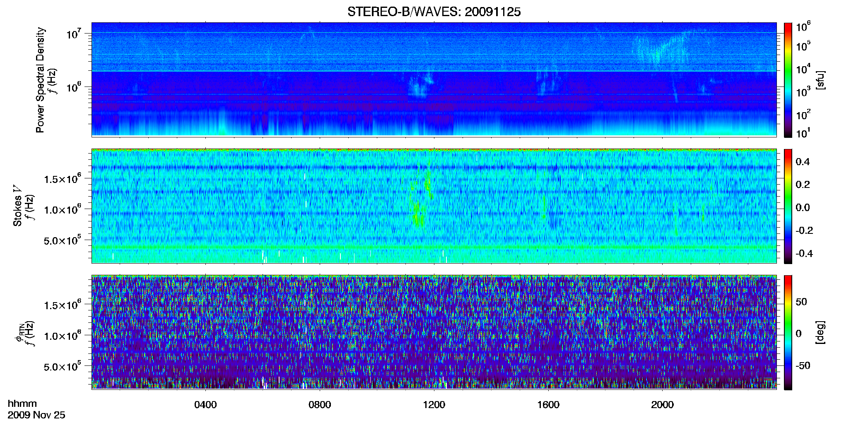868x447 pixels.
Task: Click the 2000 time tick label
Action: click(662, 404)
